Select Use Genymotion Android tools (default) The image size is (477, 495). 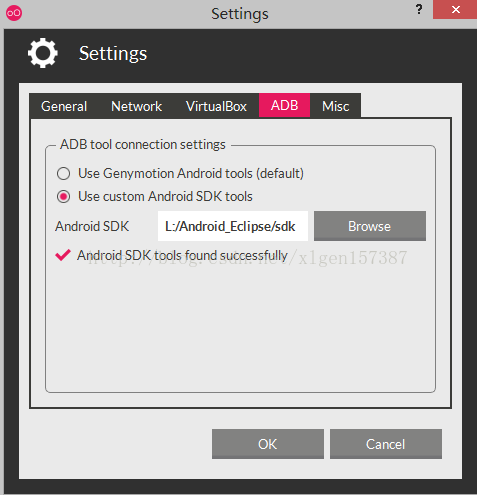(x=180, y=174)
